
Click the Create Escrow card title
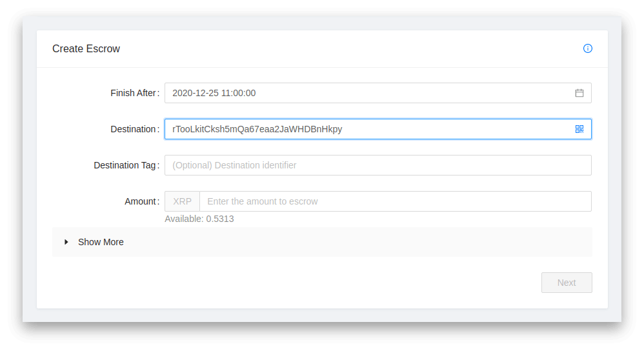pos(86,48)
